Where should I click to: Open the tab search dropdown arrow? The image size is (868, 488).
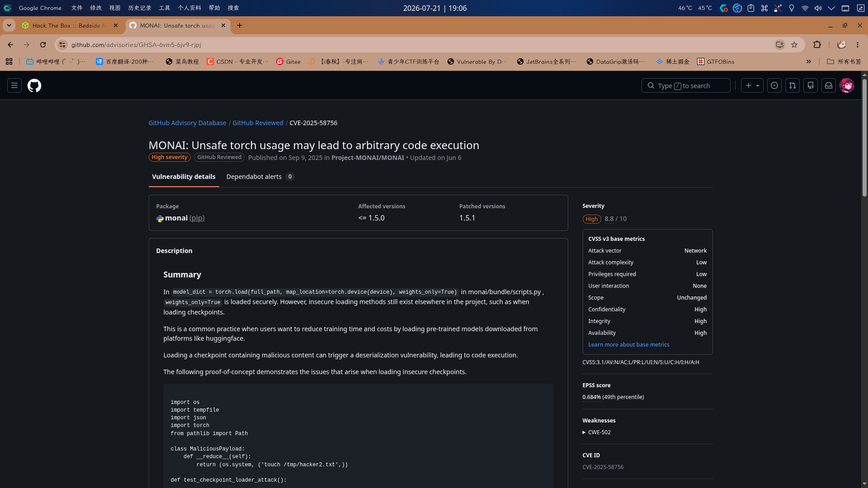coord(9,25)
